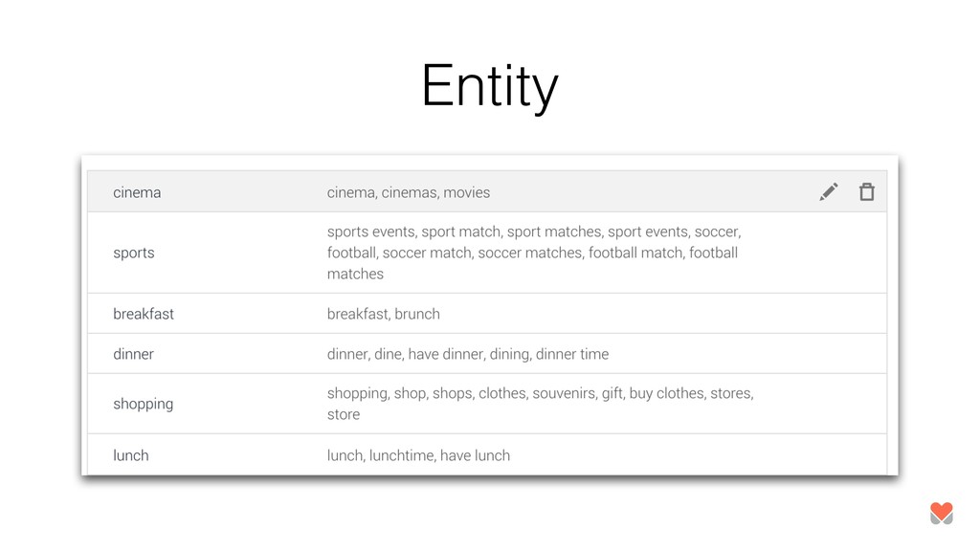Screen dimensions: 980x551
Task: Click the 'lunch, lunchtime, have lunch' synonyms
Action: [418, 455]
